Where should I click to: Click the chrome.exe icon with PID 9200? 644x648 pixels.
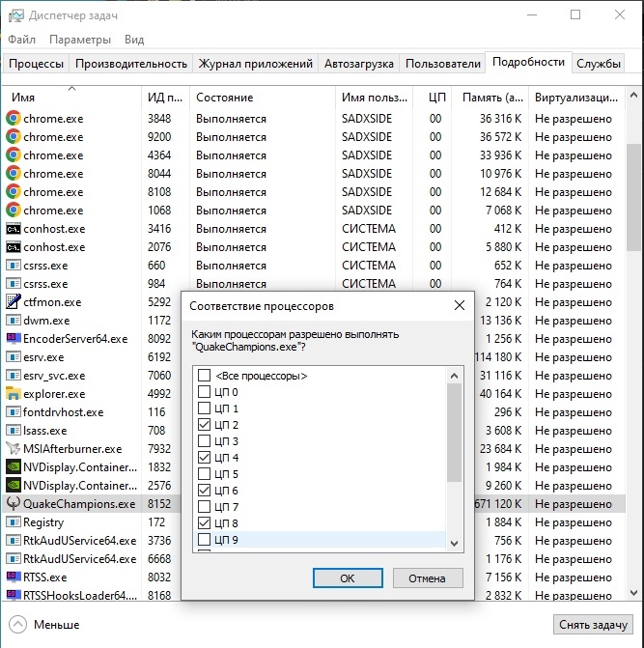click(x=14, y=137)
